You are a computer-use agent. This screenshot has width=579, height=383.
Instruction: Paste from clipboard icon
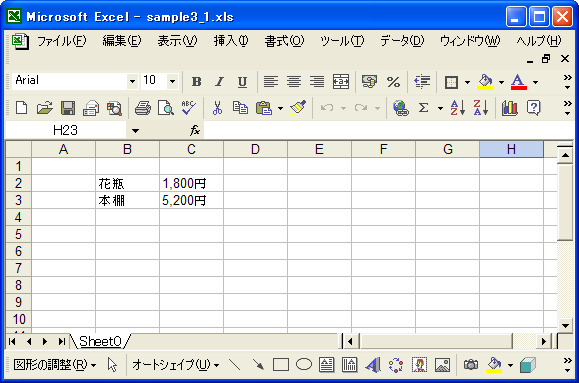263,108
